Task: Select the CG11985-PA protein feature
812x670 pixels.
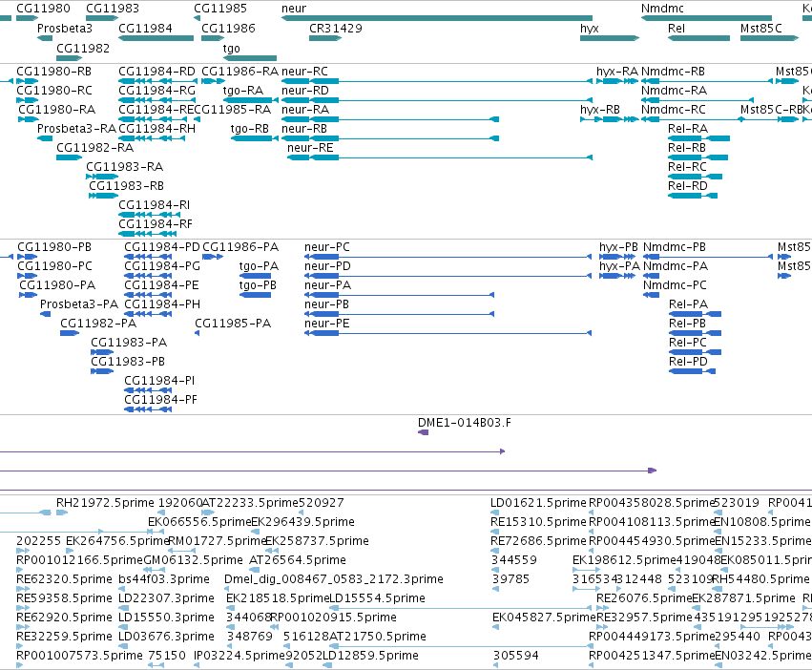Action: (x=197, y=333)
